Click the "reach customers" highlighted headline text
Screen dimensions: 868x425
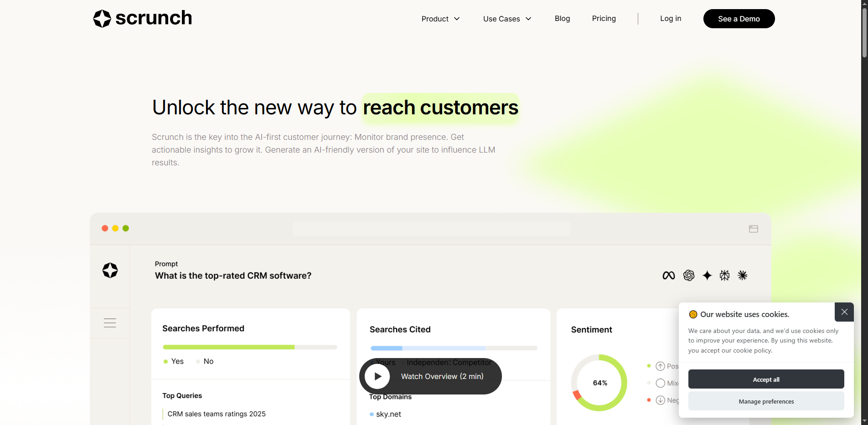click(440, 108)
